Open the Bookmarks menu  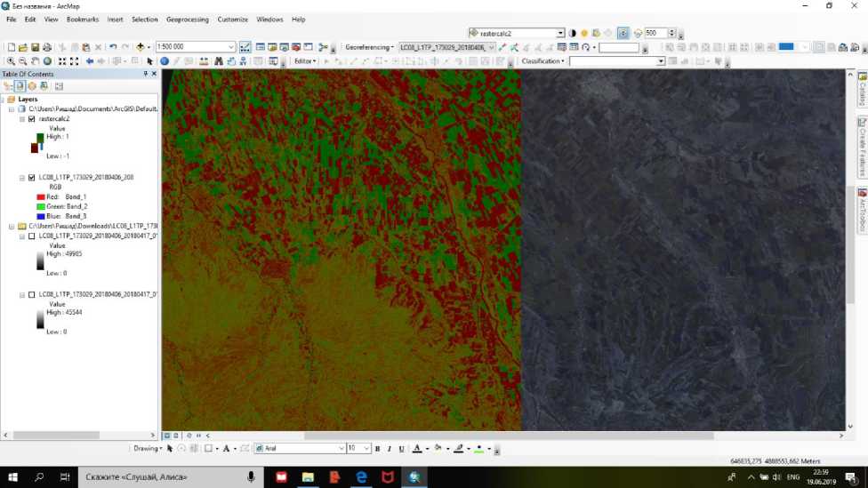[x=83, y=19]
